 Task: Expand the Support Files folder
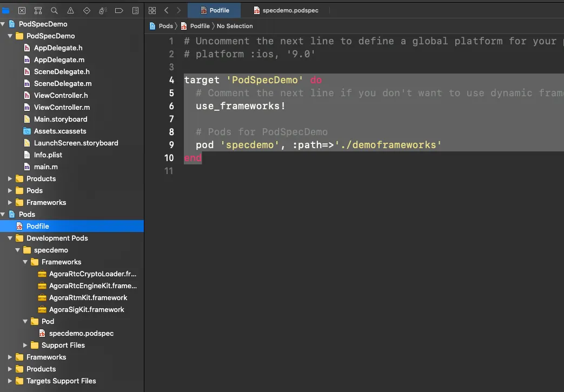click(25, 345)
